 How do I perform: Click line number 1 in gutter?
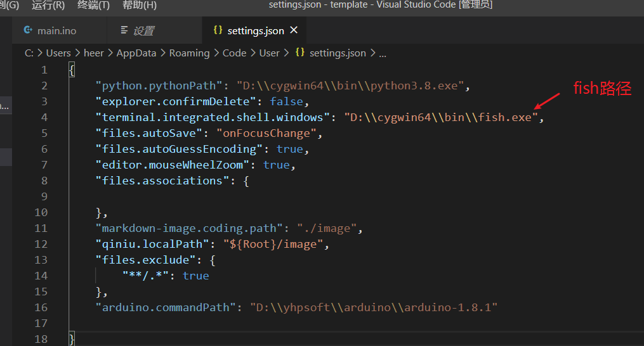(x=44, y=70)
